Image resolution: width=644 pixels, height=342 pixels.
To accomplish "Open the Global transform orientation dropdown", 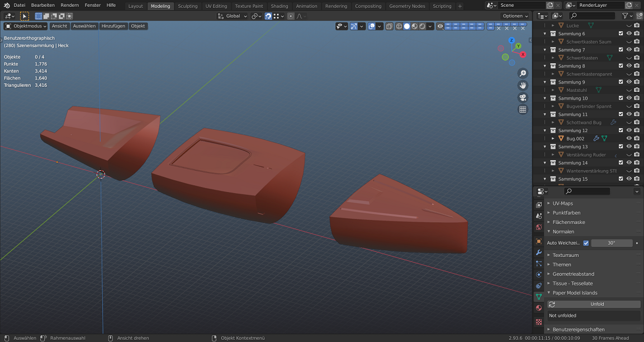I will click(x=232, y=16).
